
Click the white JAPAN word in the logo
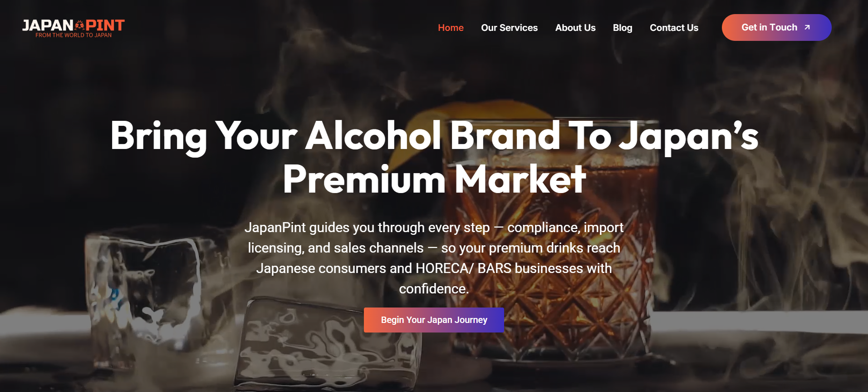coord(48,25)
